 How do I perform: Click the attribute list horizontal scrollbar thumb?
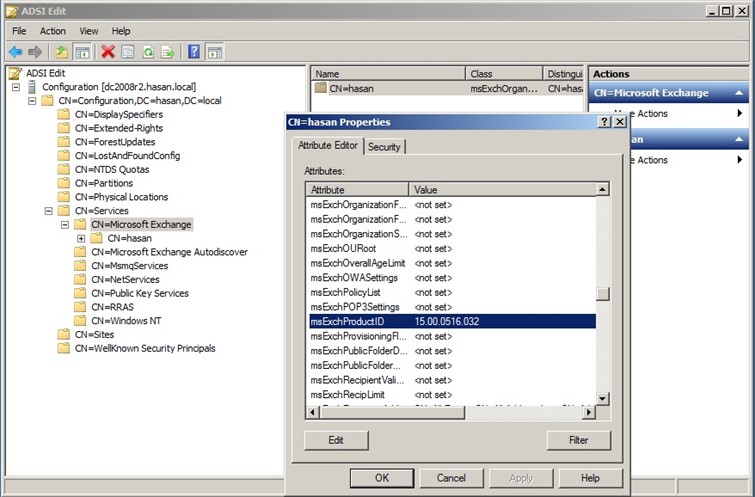[392, 413]
